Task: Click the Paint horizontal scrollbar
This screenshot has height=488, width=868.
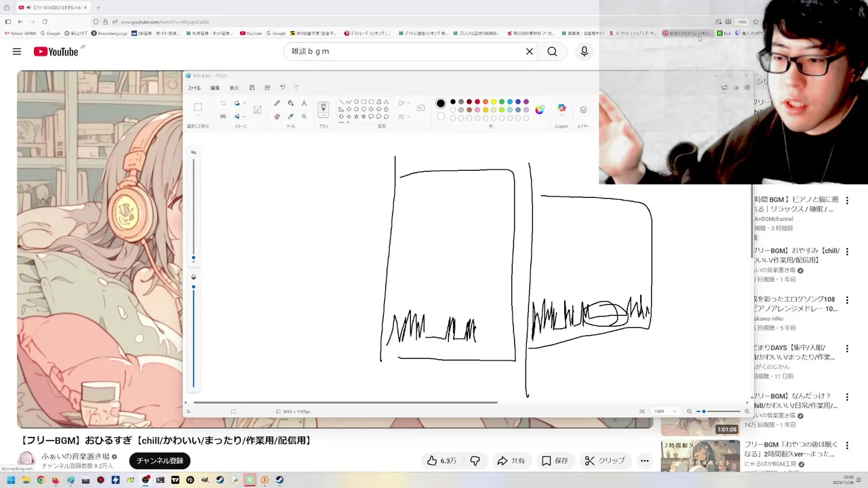Action: [x=346, y=403]
